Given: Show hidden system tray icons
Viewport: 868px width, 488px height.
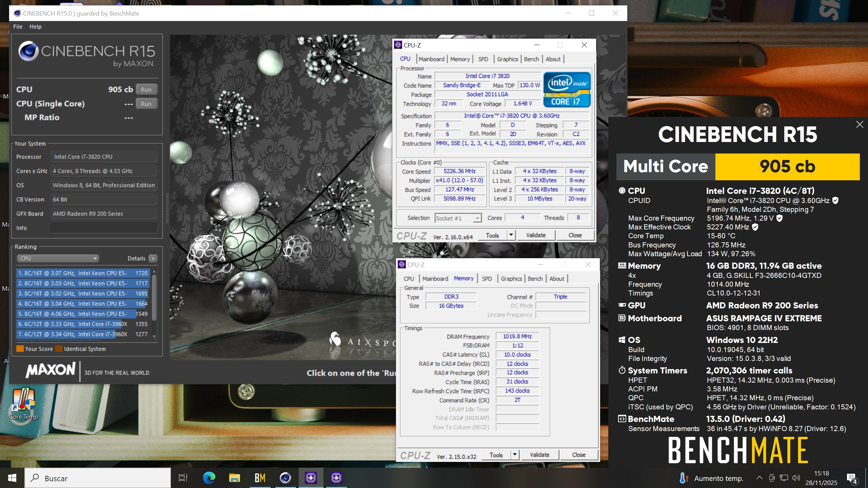Looking at the screenshot, I should (x=759, y=478).
